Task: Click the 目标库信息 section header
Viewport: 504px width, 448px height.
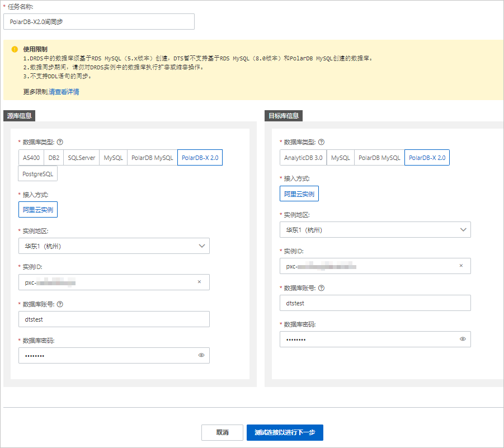Action: pos(284,116)
